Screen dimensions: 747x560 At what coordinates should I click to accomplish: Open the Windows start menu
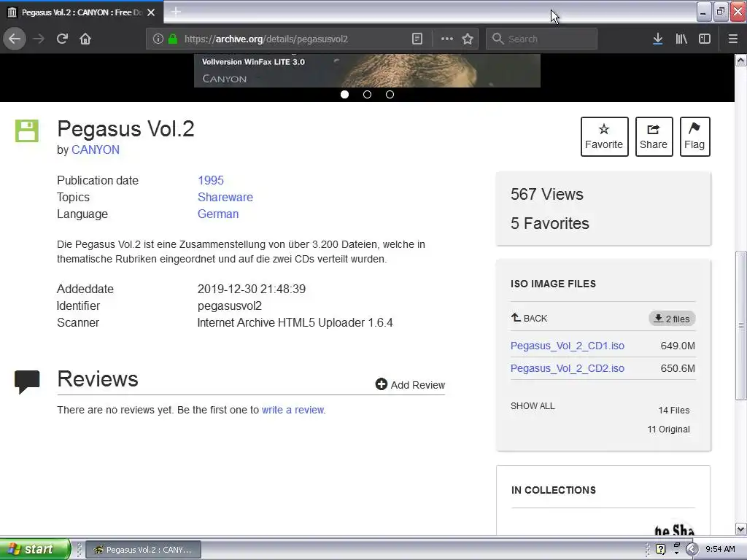coord(35,549)
